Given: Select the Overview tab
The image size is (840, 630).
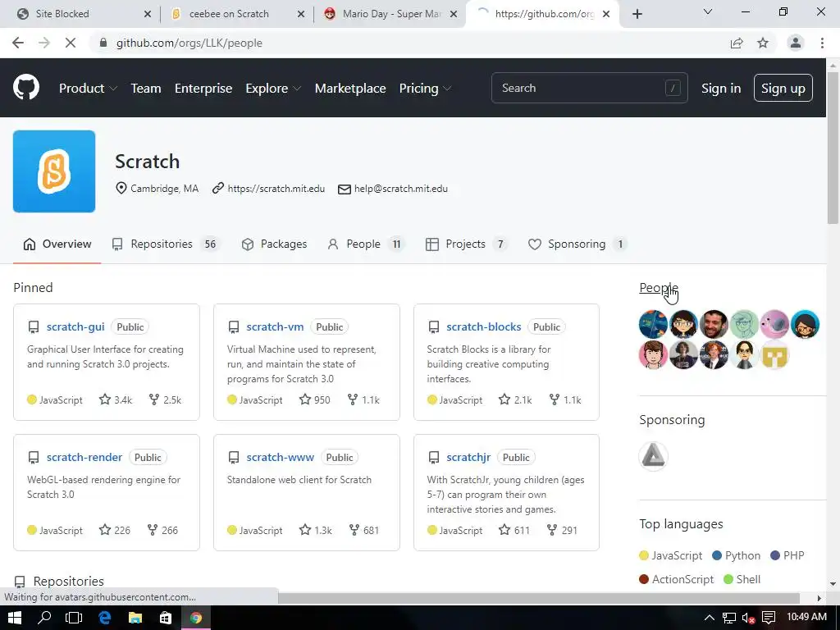Looking at the screenshot, I should (x=57, y=244).
